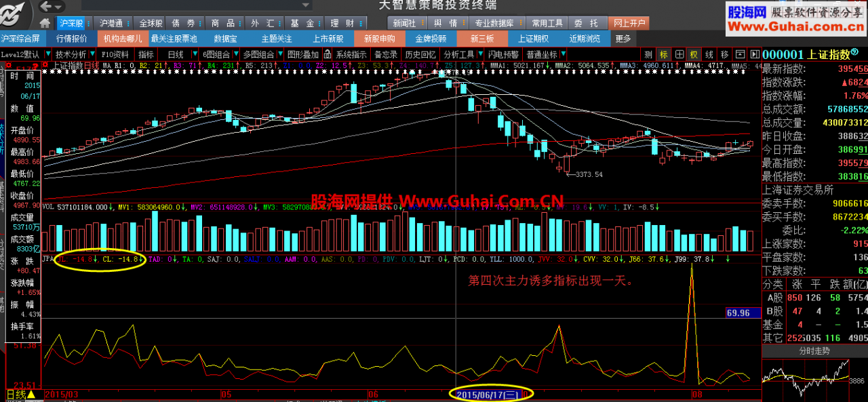868x402 pixels.
Task: Open 数据宝 sub-tab
Action: 226,39
